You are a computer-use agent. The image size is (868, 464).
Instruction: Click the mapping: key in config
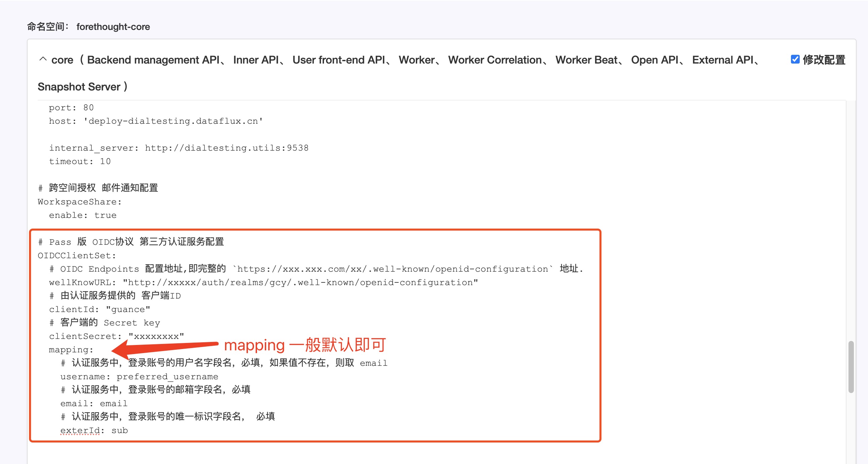tap(71, 350)
